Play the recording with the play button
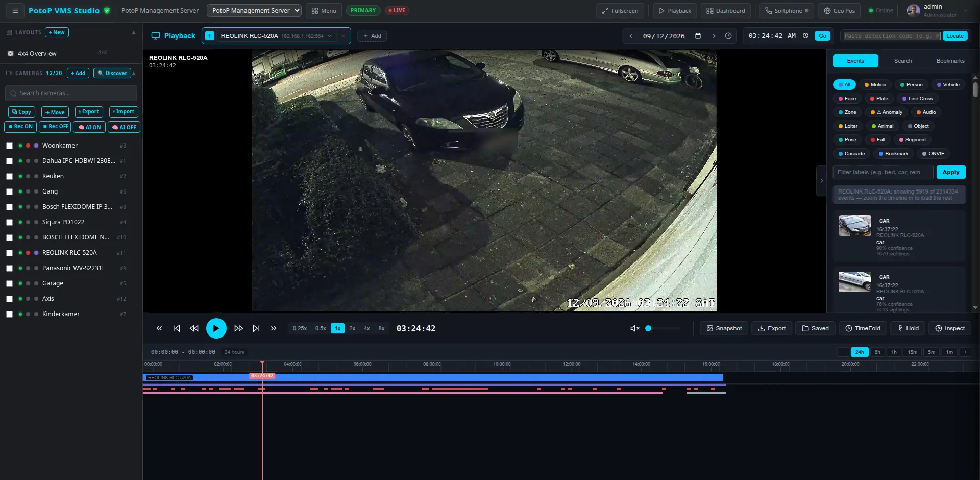 click(216, 328)
